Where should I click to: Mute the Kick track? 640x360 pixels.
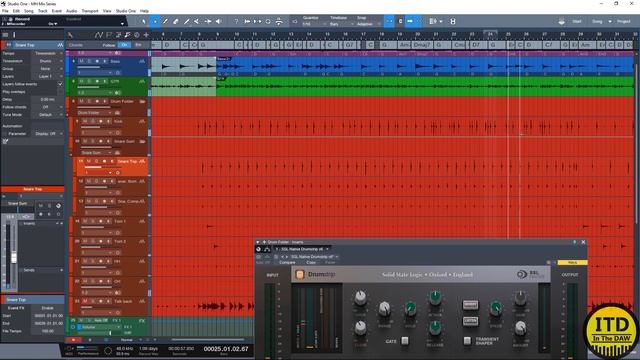click(85, 122)
